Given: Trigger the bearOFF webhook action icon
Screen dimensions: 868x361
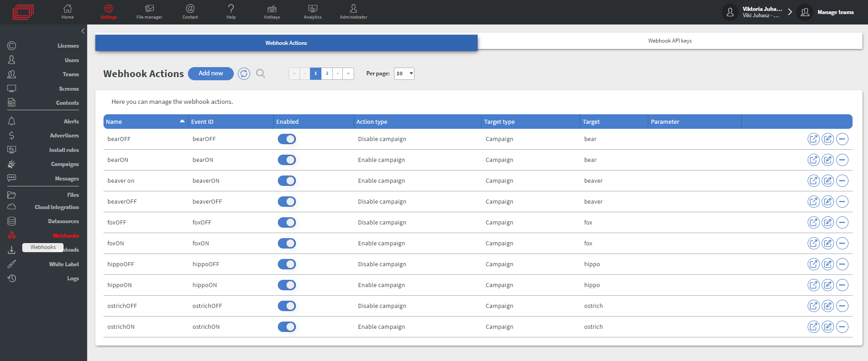Looking at the screenshot, I should click(814, 139).
